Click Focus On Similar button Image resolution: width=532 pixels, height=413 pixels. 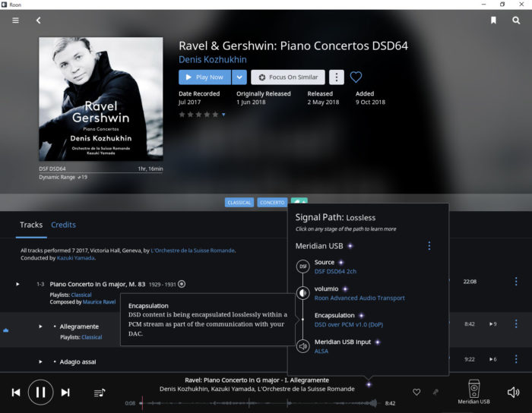[288, 77]
